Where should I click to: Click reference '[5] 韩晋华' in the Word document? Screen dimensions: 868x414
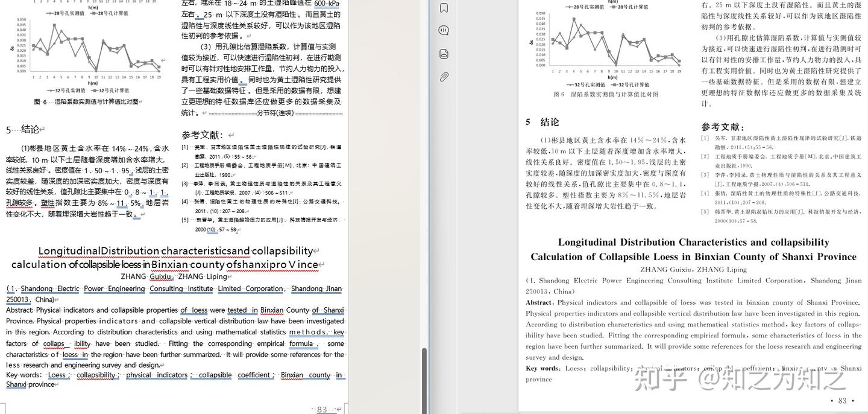point(262,225)
